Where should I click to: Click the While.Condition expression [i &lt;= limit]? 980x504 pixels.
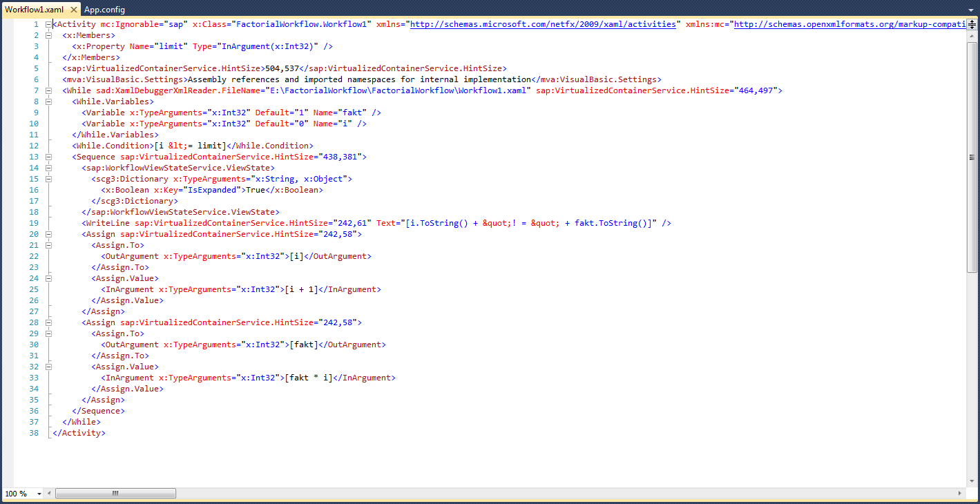190,146
